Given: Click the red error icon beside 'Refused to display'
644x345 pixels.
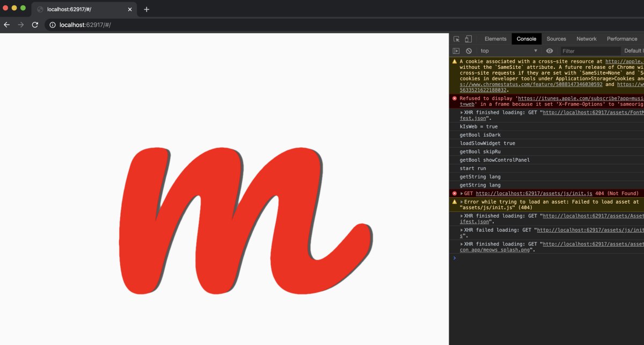Looking at the screenshot, I should tap(455, 98).
